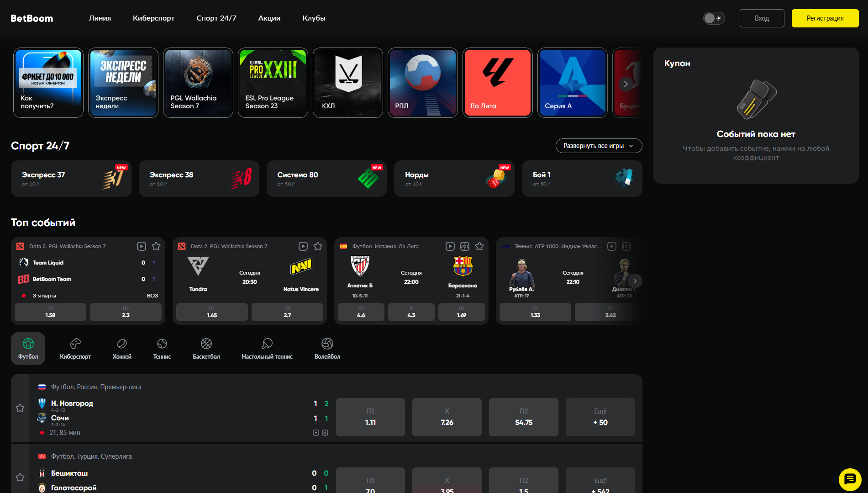Play stream icon on Рублёв tennis card

[x=612, y=246]
